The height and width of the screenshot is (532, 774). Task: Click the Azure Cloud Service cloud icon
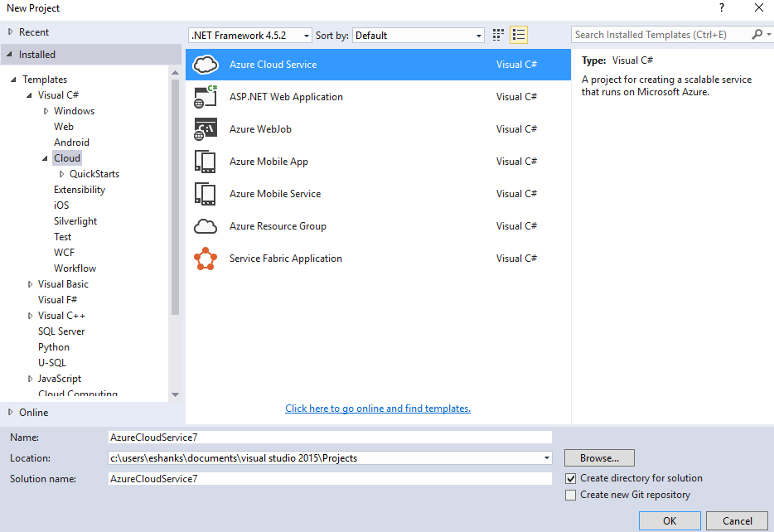point(206,65)
